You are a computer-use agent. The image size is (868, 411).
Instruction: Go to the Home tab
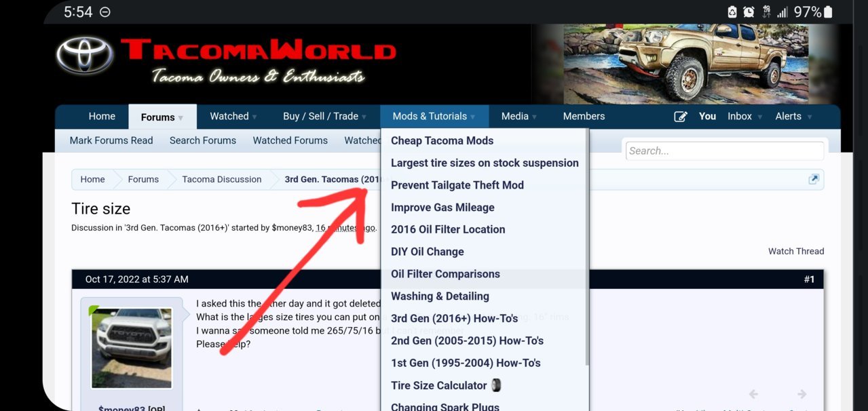pyautogui.click(x=102, y=117)
